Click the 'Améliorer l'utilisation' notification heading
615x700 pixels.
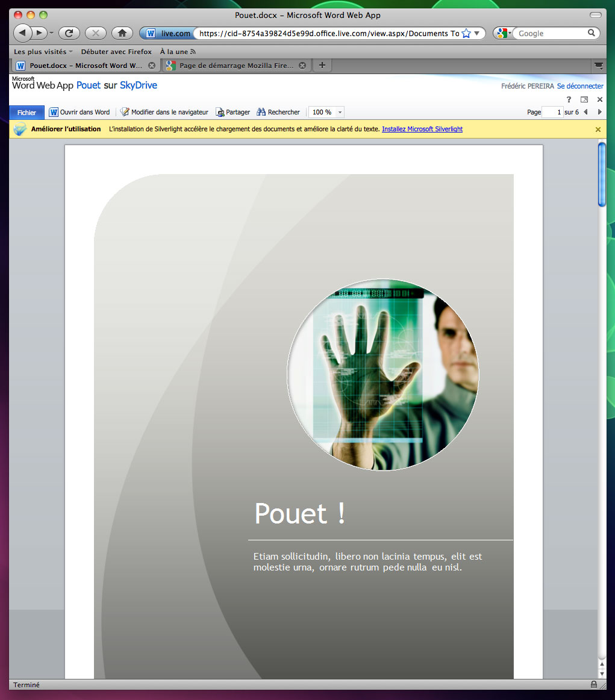point(66,129)
